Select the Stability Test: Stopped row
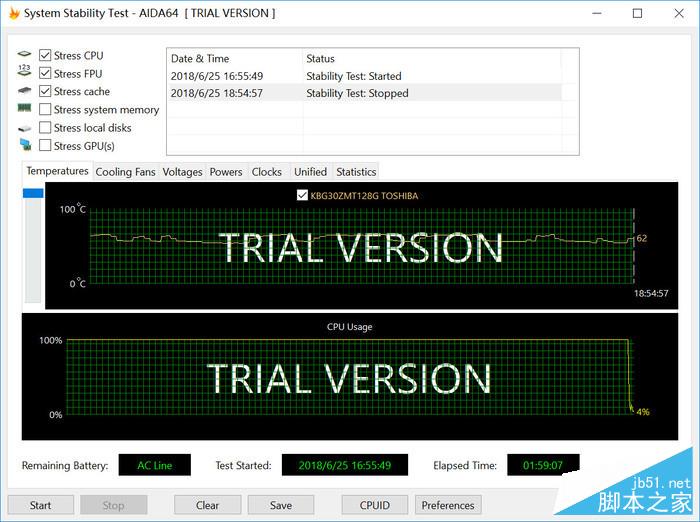 [366, 93]
